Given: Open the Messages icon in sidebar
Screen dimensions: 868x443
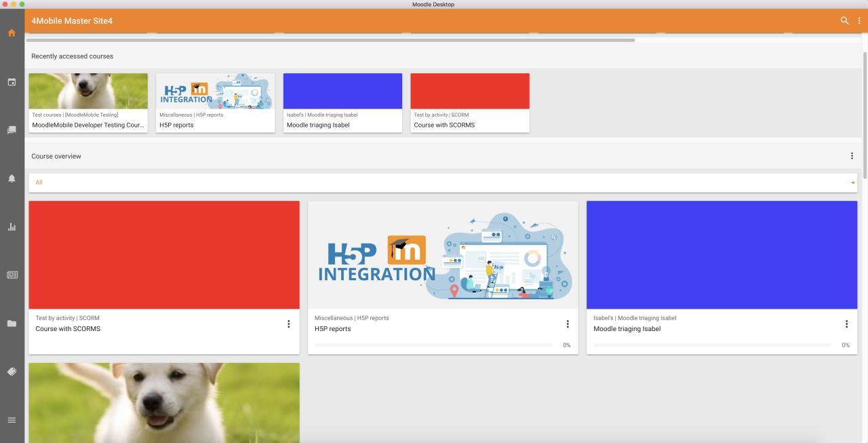Looking at the screenshot, I should 12,130.
